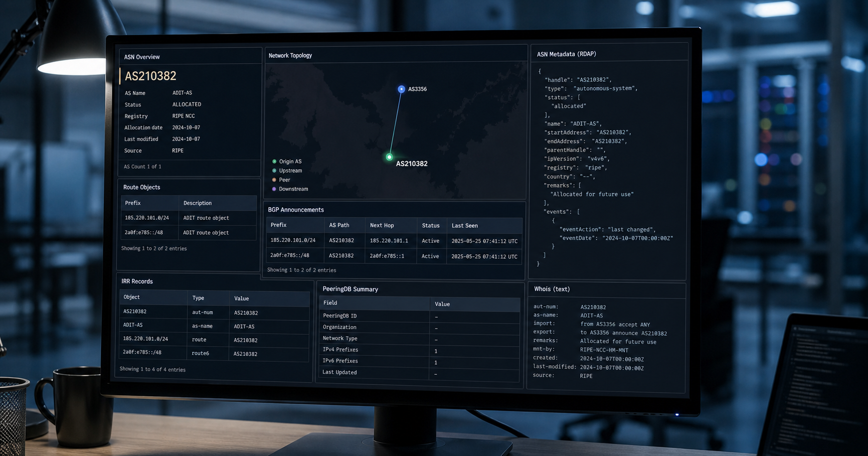This screenshot has width=868, height=456.
Task: Click the Origin AS legend dot
Action: click(274, 162)
